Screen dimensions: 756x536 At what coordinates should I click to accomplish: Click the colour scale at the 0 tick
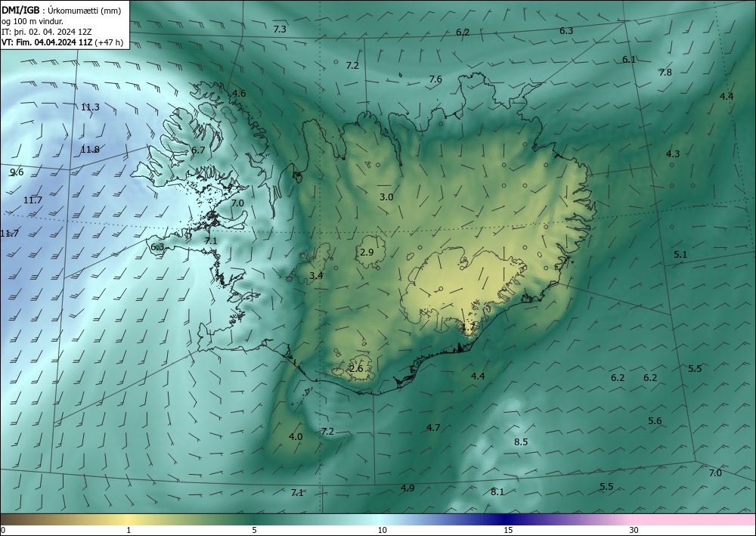click(3, 530)
